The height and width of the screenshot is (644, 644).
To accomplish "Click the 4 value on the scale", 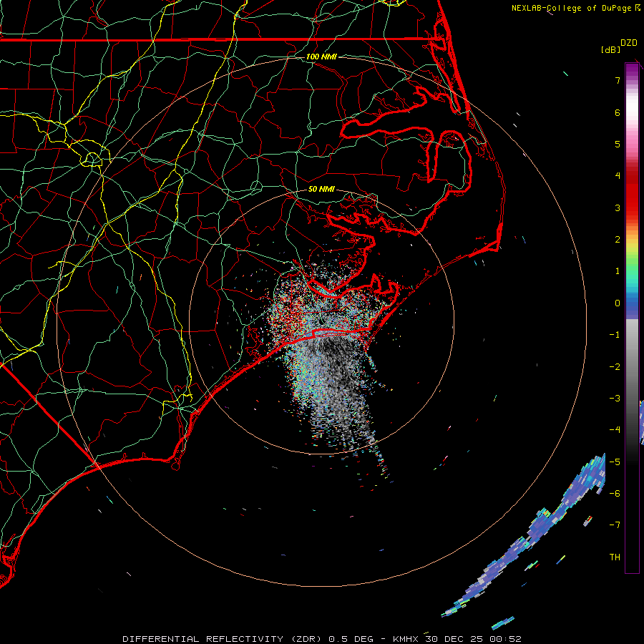I will [618, 176].
